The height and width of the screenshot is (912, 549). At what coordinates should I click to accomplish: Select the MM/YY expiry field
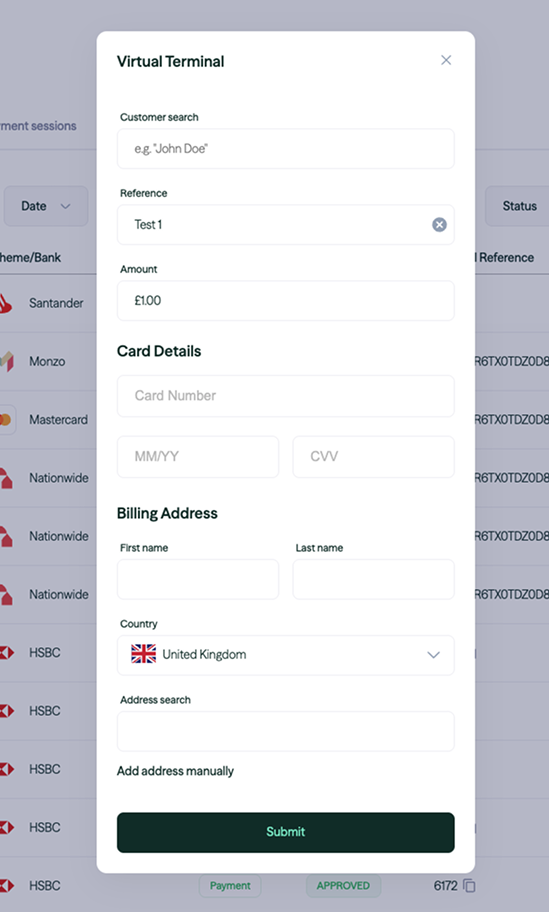(x=198, y=457)
